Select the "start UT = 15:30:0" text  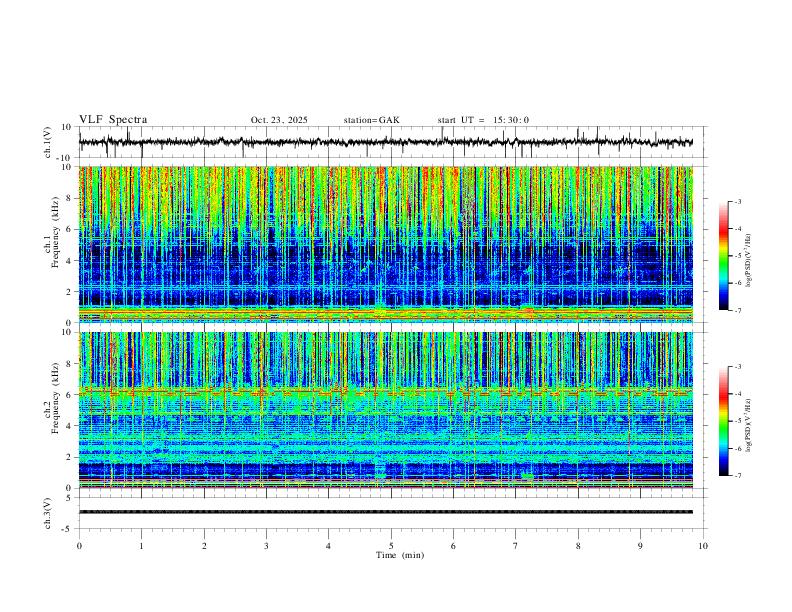483,120
